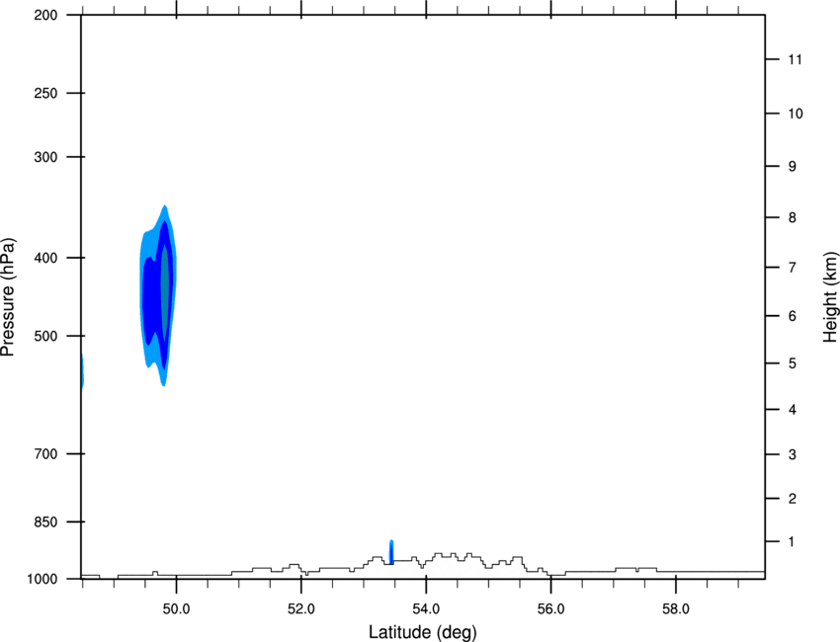Click the 56.0 latitude tick label
The height and width of the screenshot is (642, 840).
tap(550, 609)
